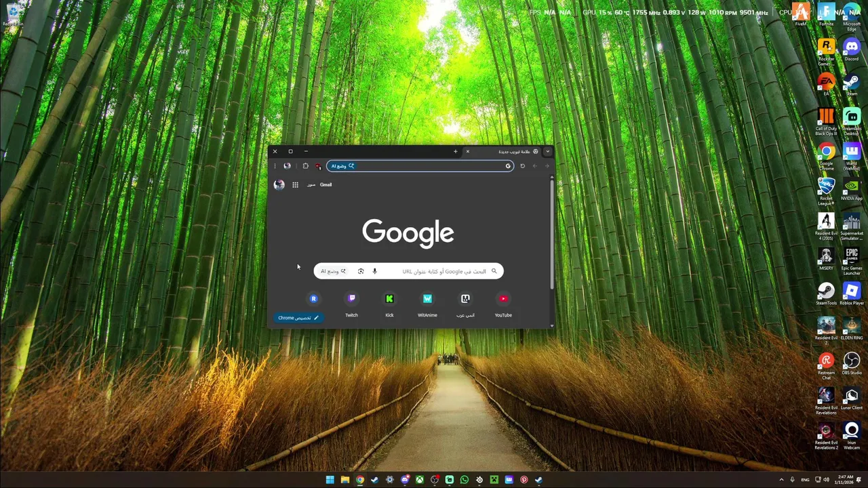Reload the page in Chrome
The width and height of the screenshot is (868, 488).
(522, 166)
